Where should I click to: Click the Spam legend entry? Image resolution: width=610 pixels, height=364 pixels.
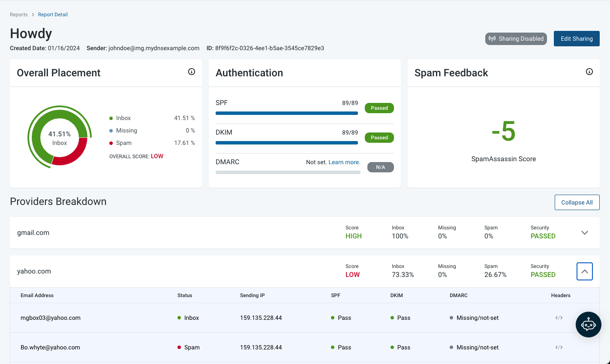[123, 143]
